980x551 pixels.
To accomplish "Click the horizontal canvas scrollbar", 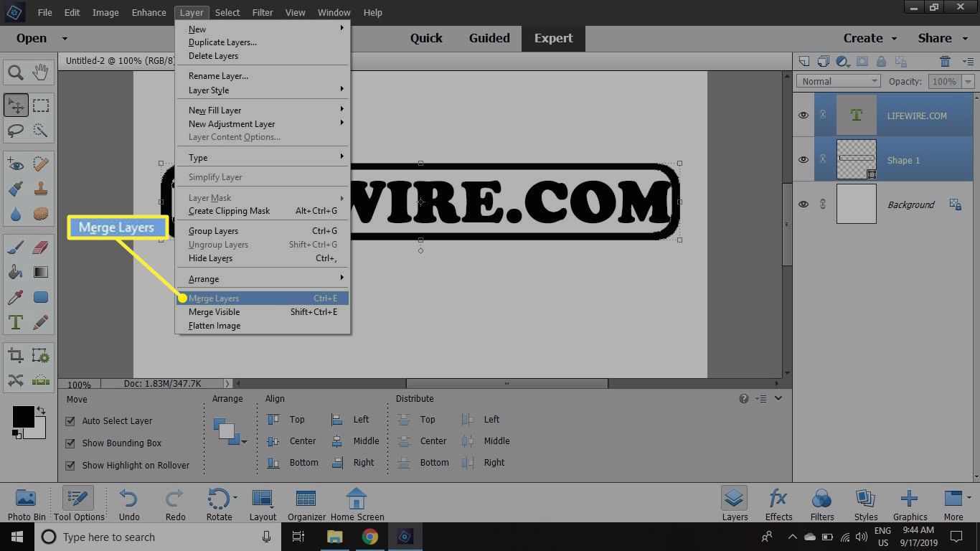I will [x=507, y=384].
